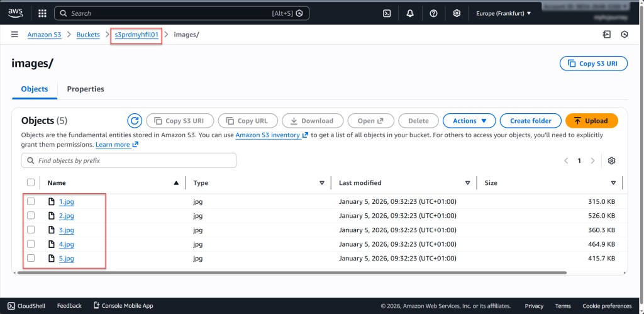Viewport: 644px width, 314px height.
Task: Expand the Actions dropdown
Action: [x=469, y=121]
